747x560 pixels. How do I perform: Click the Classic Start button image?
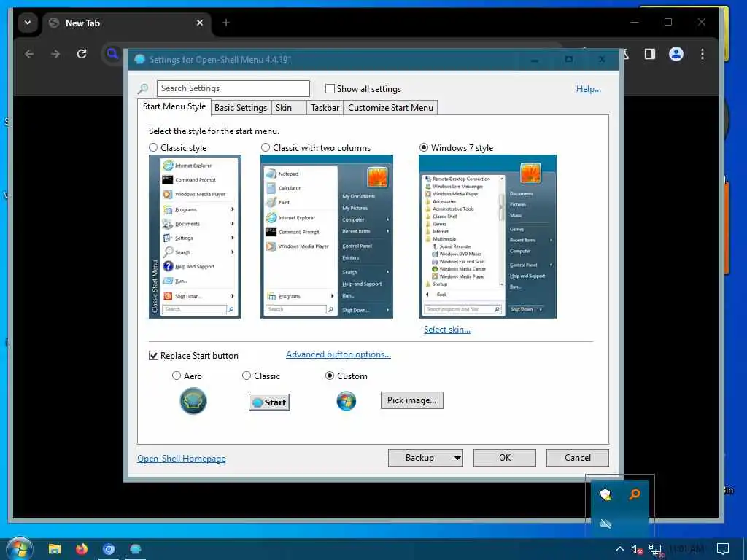click(269, 402)
